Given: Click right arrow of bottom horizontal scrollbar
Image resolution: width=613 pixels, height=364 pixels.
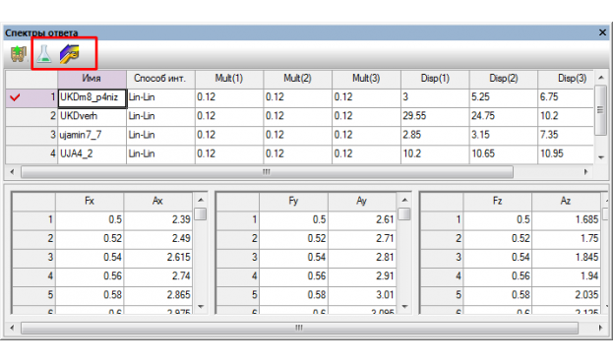Looking at the screenshot, I should coord(601,328).
